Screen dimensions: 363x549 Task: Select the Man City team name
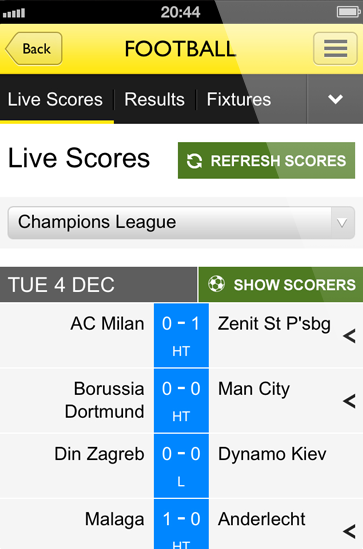click(254, 389)
